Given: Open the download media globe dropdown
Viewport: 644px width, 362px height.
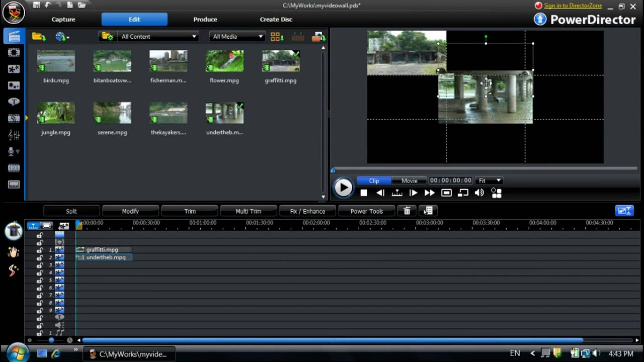Looking at the screenshot, I should (x=62, y=37).
